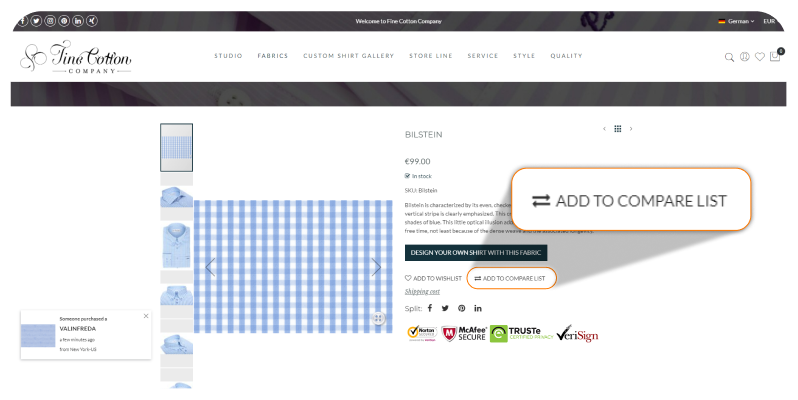This screenshot has height=400, width=798.
Task: Open the Service menu
Action: coord(483,56)
